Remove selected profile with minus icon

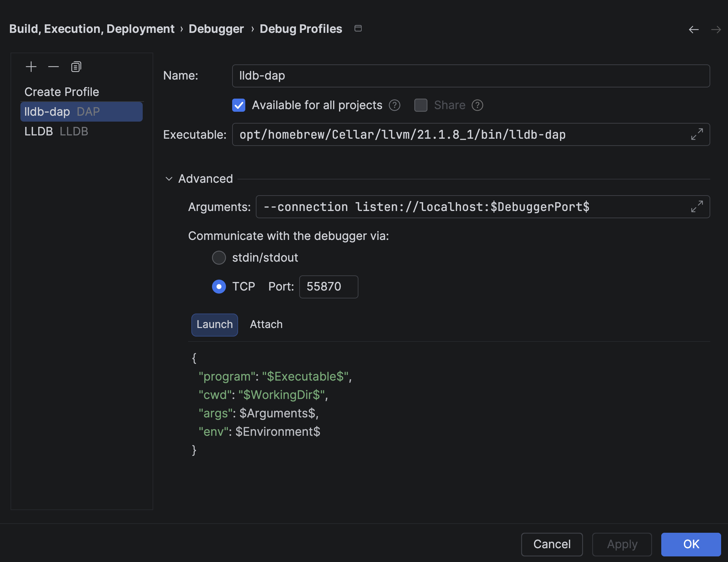click(53, 67)
